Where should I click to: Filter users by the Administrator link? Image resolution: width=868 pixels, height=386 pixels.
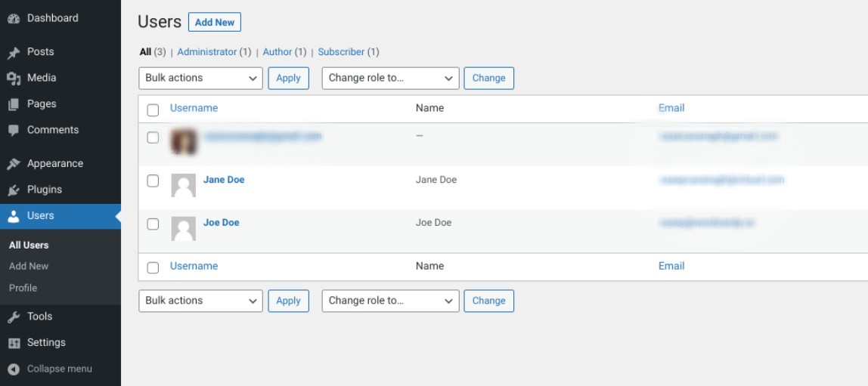click(x=206, y=52)
